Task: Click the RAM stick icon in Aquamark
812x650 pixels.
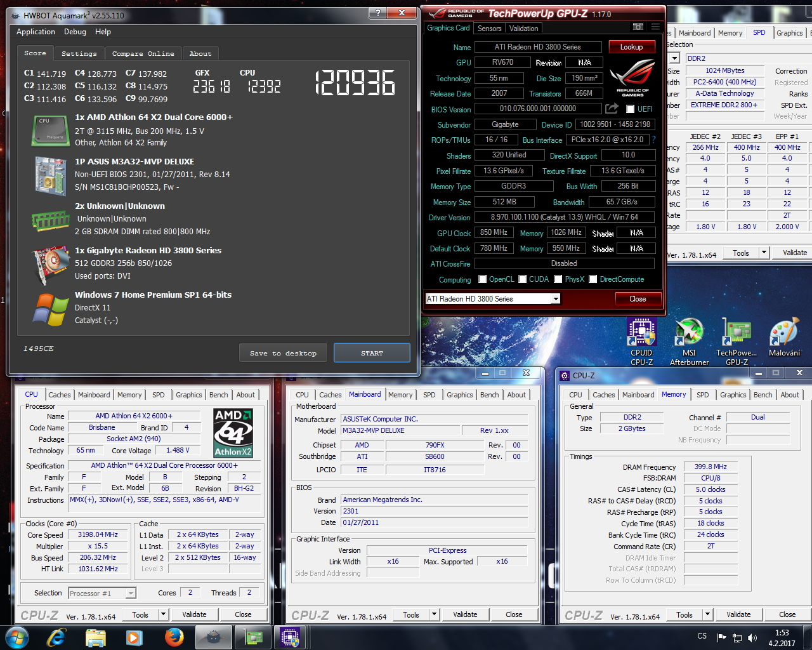Action: click(x=50, y=220)
